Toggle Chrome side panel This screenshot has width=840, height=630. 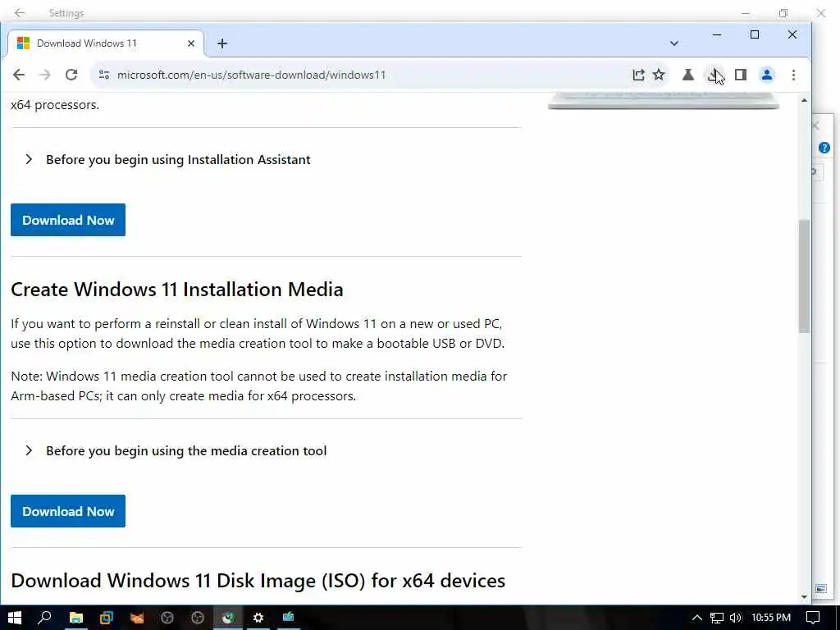(741, 75)
